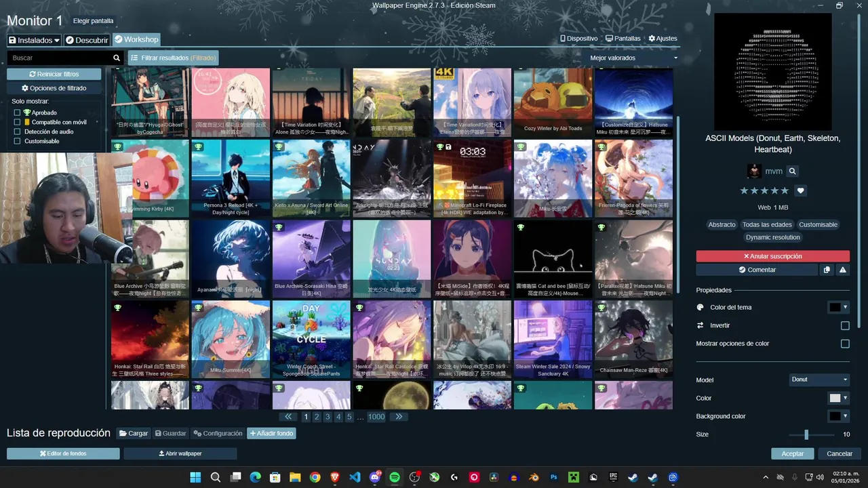
Task: Click Añadir fondo playlist button
Action: [x=271, y=433]
